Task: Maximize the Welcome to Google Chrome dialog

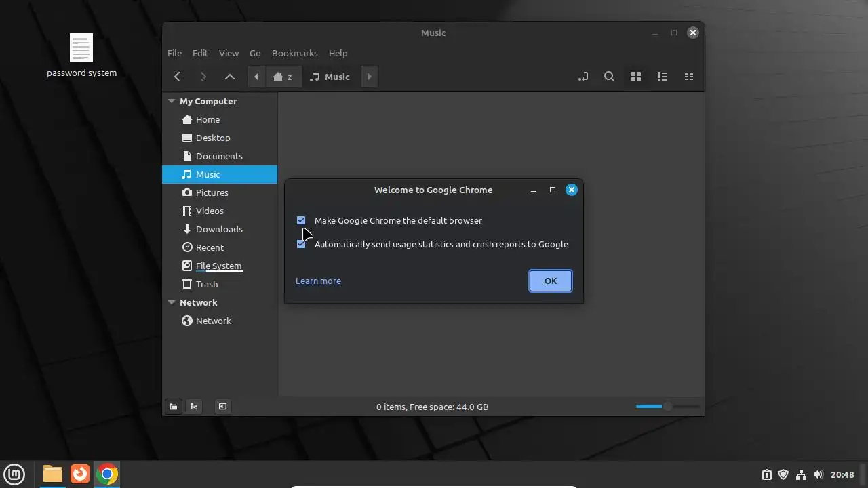Action: (553, 190)
